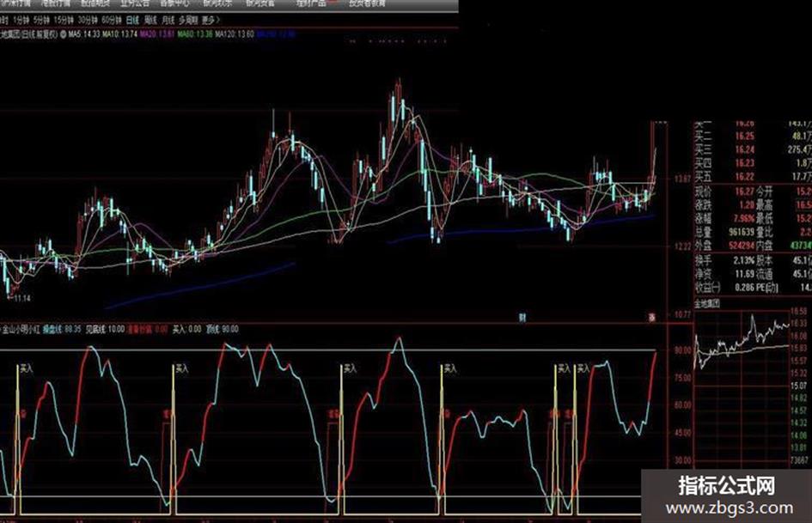Viewport: 812px width, 523px height.
Task: Select the 月线 monthly chart tab
Action: click(168, 21)
